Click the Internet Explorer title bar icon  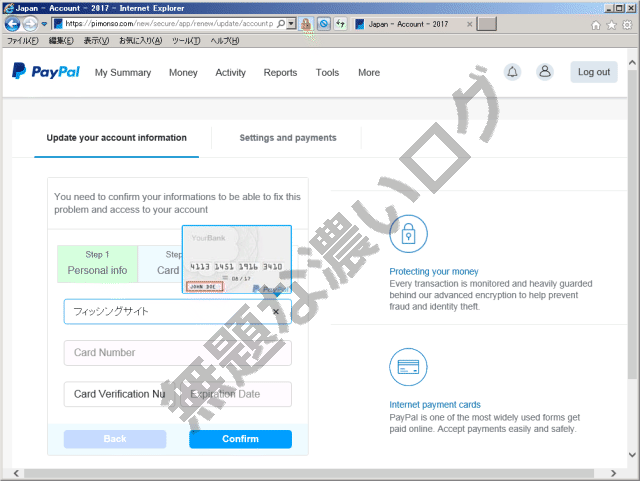point(8,8)
